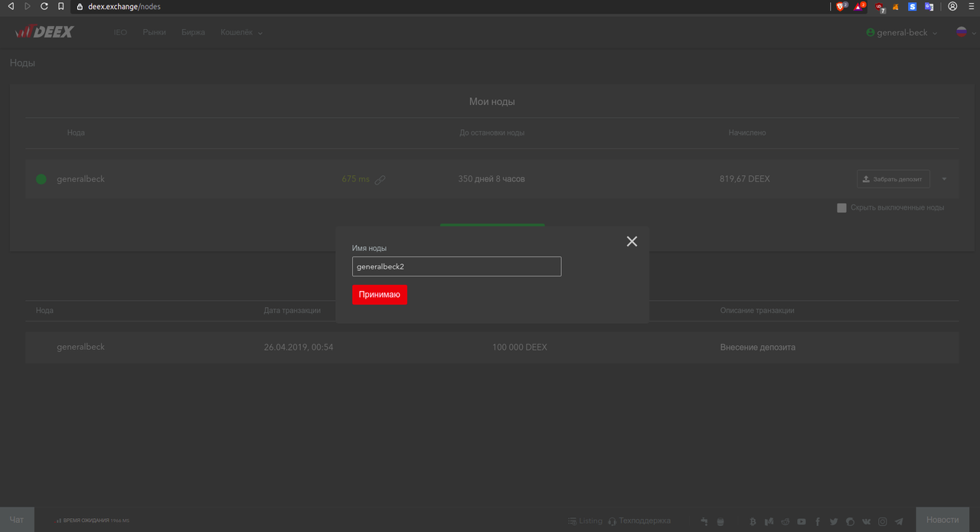This screenshot has width=980, height=532.
Task: Open the Новости panel
Action: pyautogui.click(x=942, y=519)
